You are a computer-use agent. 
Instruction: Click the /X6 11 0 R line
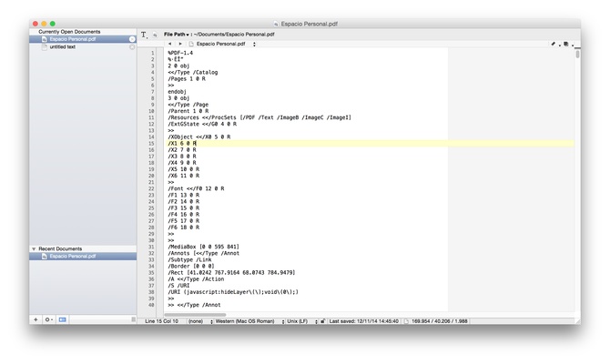[184, 176]
